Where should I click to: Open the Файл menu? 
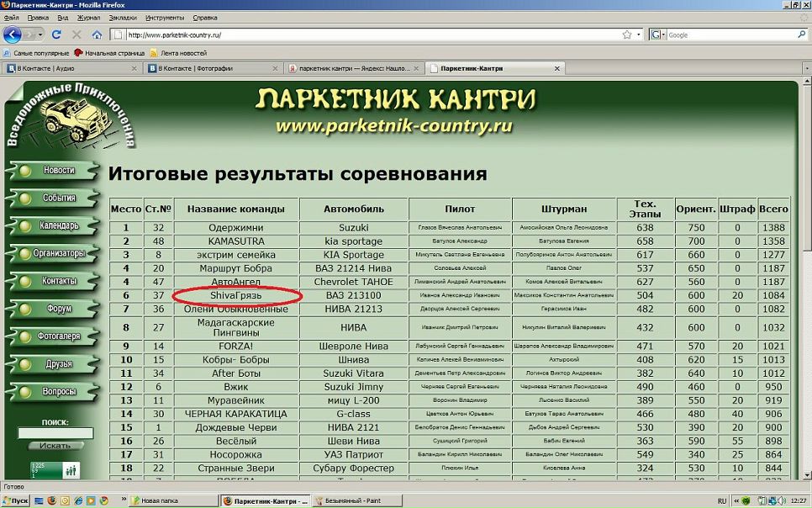[x=12, y=18]
